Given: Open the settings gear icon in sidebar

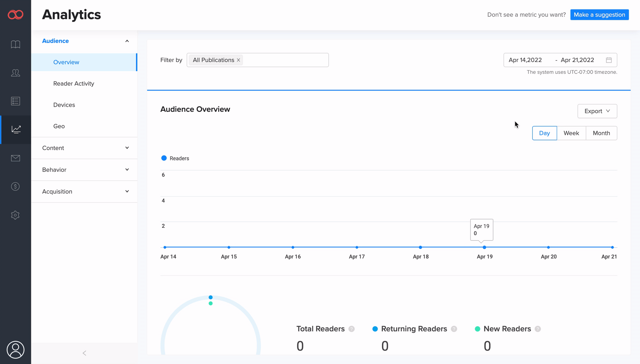Looking at the screenshot, I should click(x=15, y=215).
